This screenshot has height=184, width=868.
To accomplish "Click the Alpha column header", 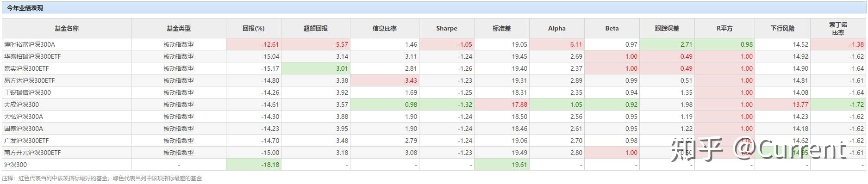I will point(557,28).
